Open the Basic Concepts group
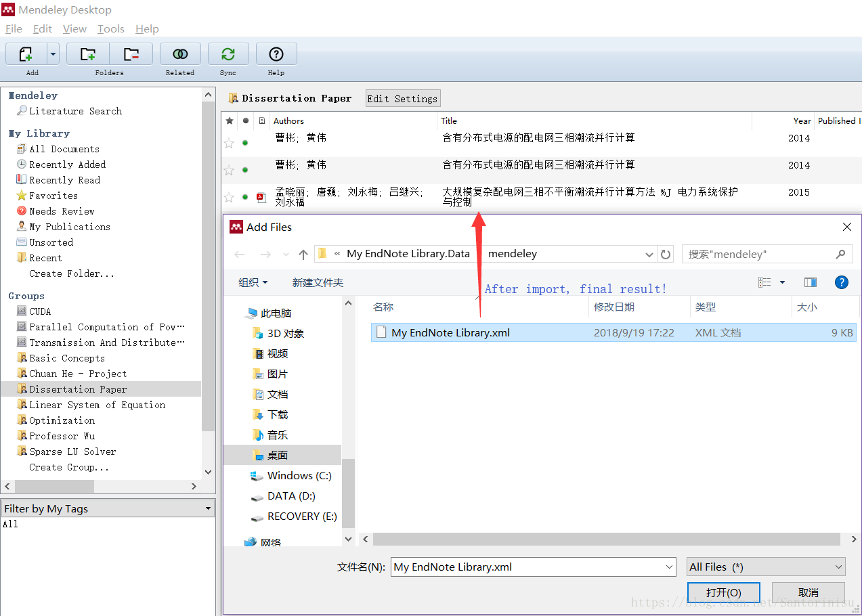This screenshot has width=862, height=616. (66, 358)
